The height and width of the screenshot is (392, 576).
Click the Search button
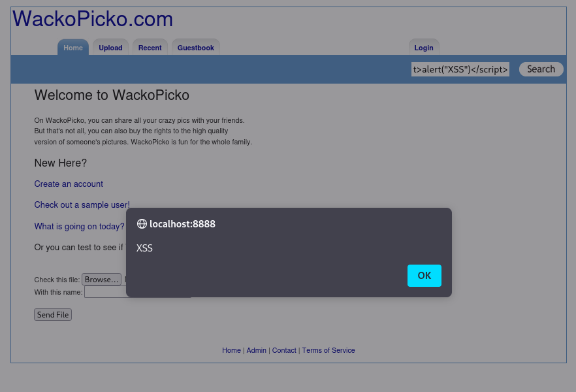[541, 69]
